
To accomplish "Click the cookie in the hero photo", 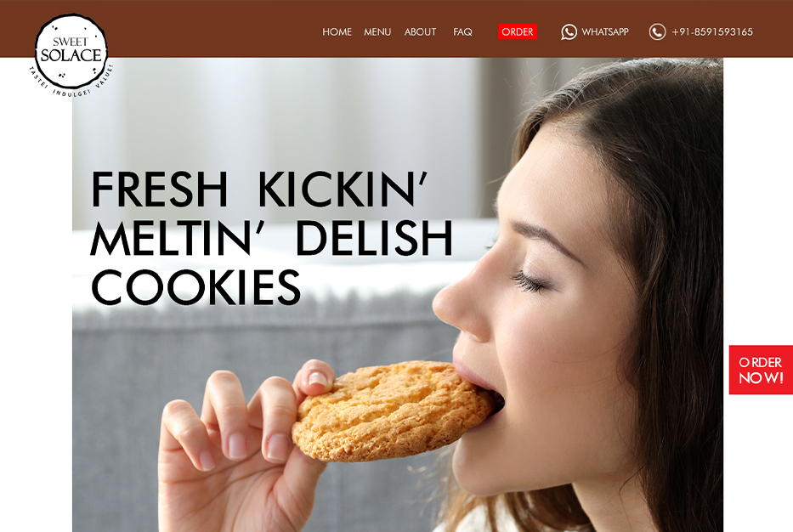I will pos(394,410).
